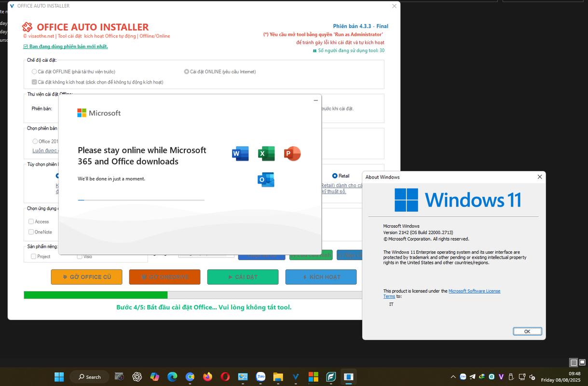Open Cốc Cốc browser in taskbar
The width and height of the screenshot is (588, 386).
[190, 377]
